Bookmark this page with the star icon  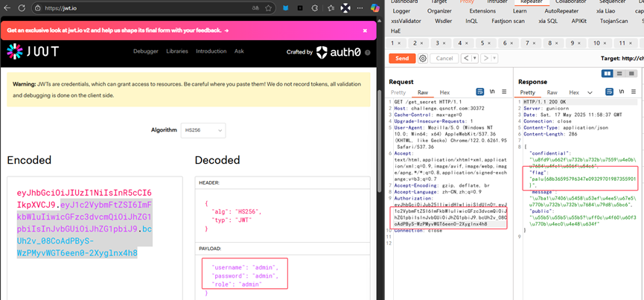[x=268, y=7]
